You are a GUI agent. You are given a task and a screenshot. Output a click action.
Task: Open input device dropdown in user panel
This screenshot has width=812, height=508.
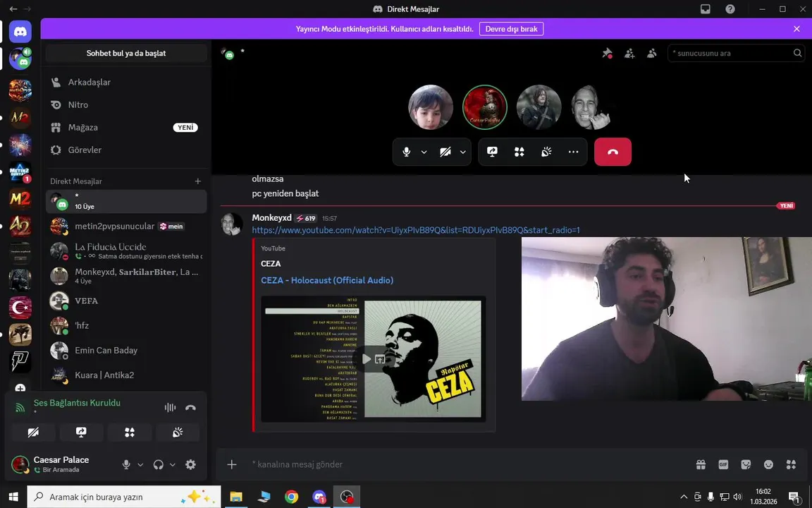pos(140,464)
